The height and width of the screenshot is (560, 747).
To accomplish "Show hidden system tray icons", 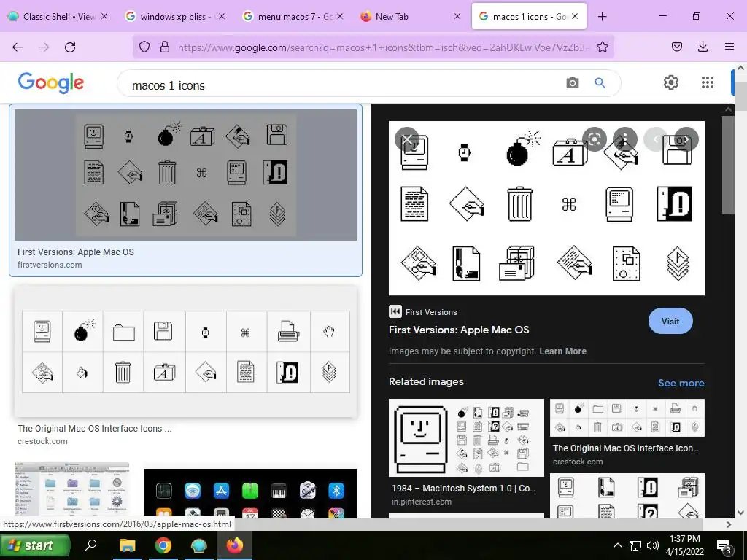I will pos(617,545).
